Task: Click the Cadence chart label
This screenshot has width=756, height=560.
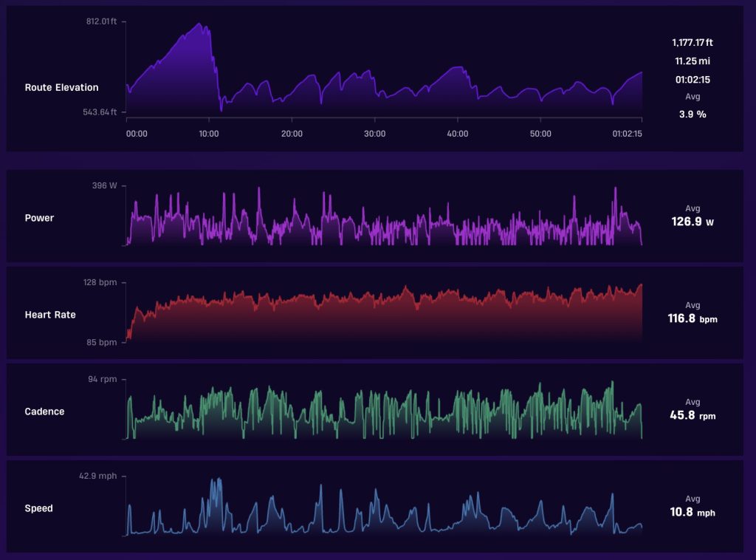Action: (x=44, y=412)
